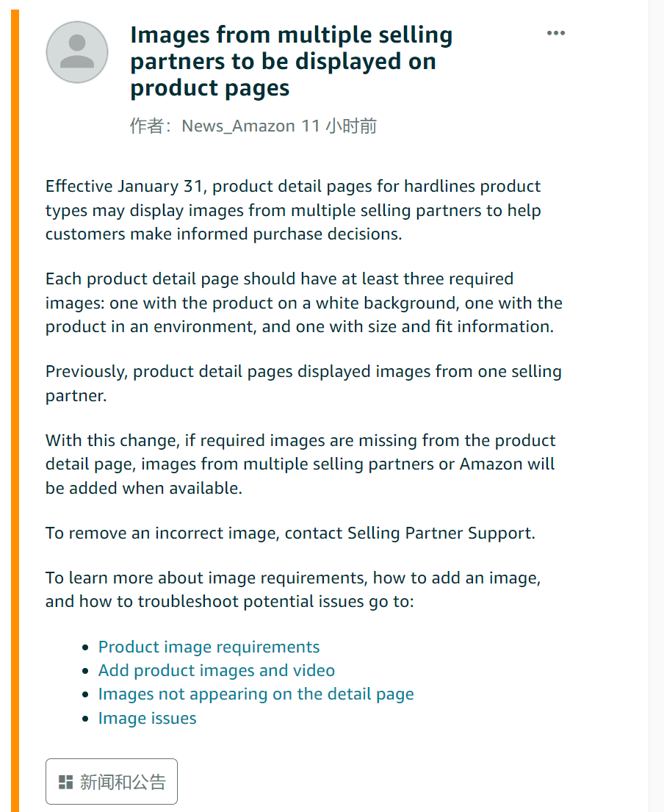The height and width of the screenshot is (812, 664).
Task: Open the post title about multiple selling partners
Action: coord(291,62)
